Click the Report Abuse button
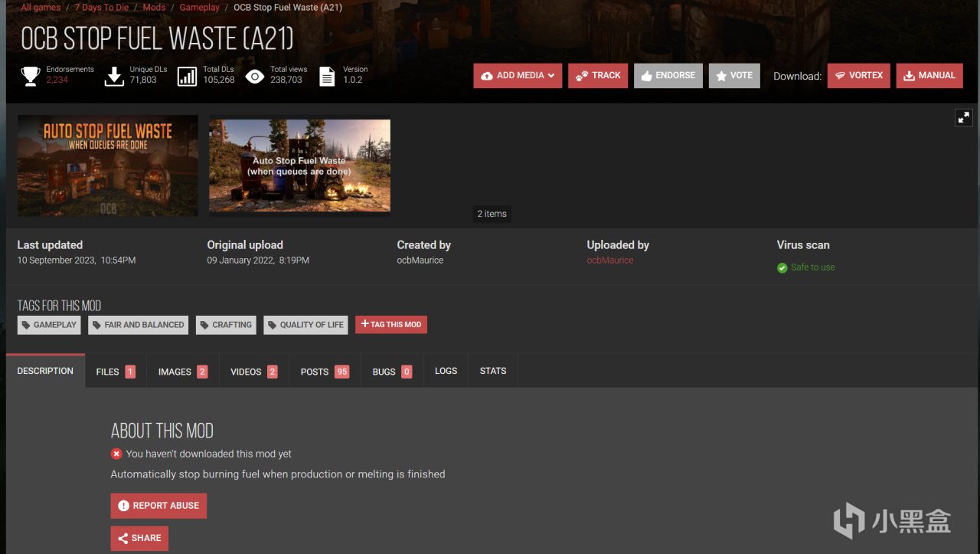The height and width of the screenshot is (554, 980). click(158, 506)
